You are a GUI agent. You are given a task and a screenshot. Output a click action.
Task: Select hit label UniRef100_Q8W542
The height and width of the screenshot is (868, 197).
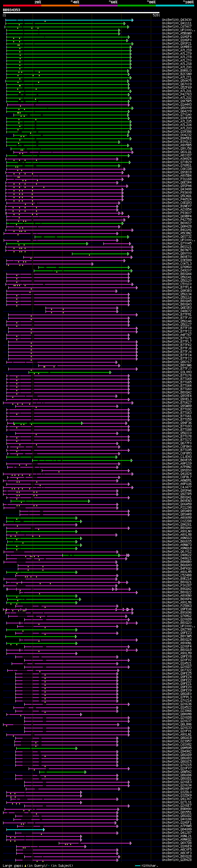pos(177,772)
